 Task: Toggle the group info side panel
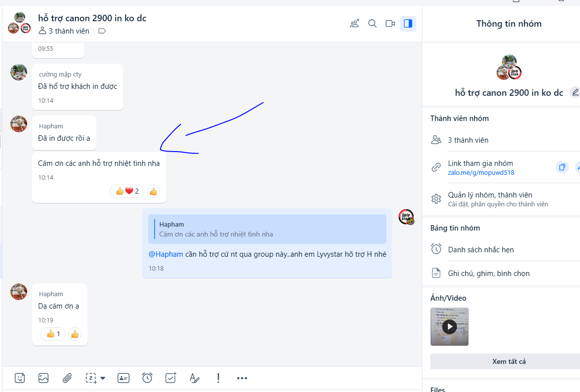click(408, 24)
